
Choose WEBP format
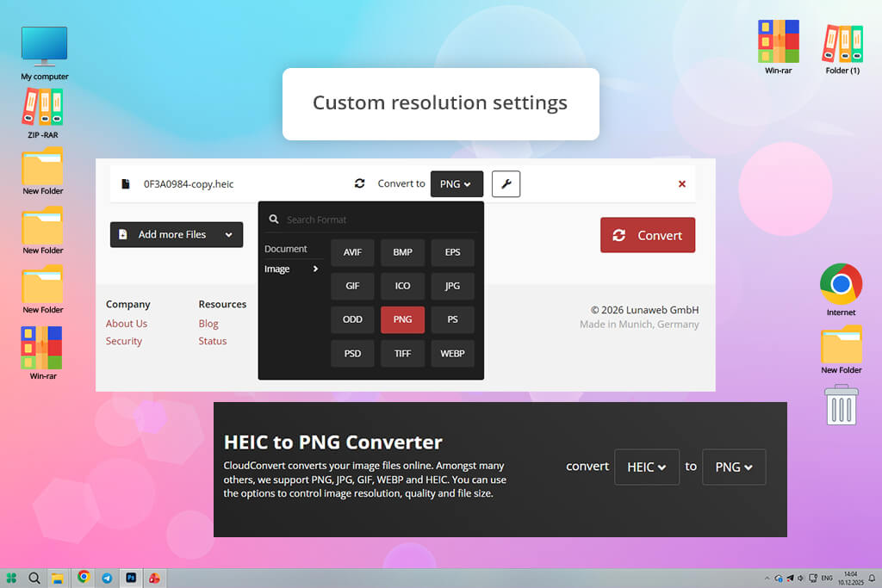[452, 354]
